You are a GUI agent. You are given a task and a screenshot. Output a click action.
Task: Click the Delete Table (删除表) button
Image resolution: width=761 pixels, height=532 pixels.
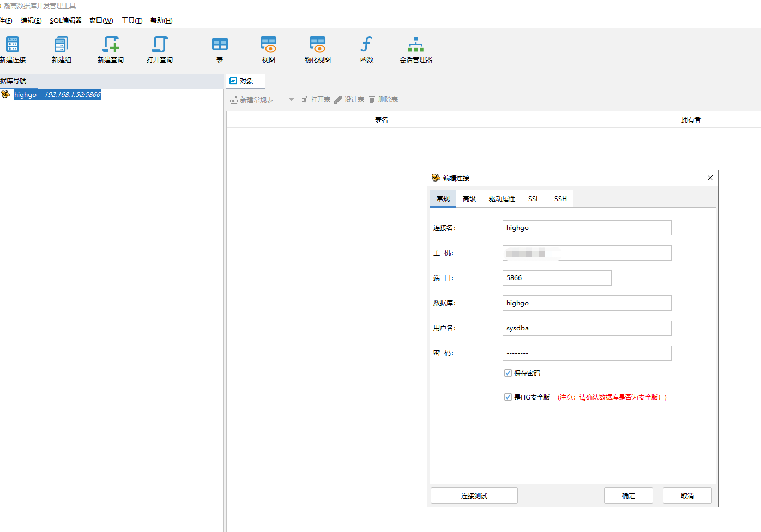(383, 100)
